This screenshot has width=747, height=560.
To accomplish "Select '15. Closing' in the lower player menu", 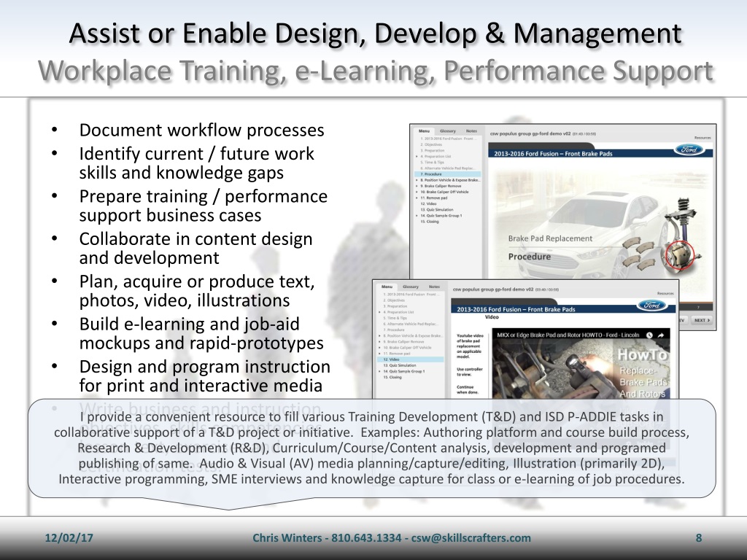I will [392, 377].
